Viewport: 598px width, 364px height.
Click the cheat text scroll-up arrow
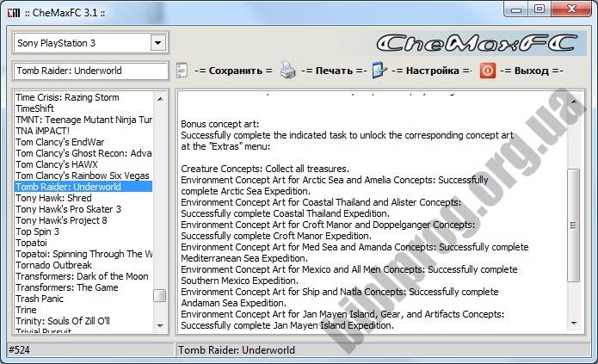pos(574,102)
